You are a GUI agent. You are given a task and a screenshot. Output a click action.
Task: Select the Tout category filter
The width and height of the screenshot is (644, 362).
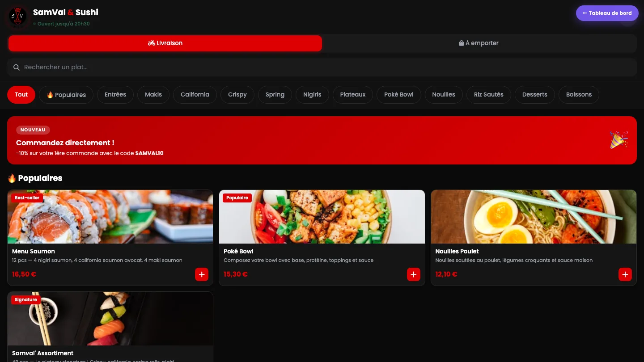21,95
